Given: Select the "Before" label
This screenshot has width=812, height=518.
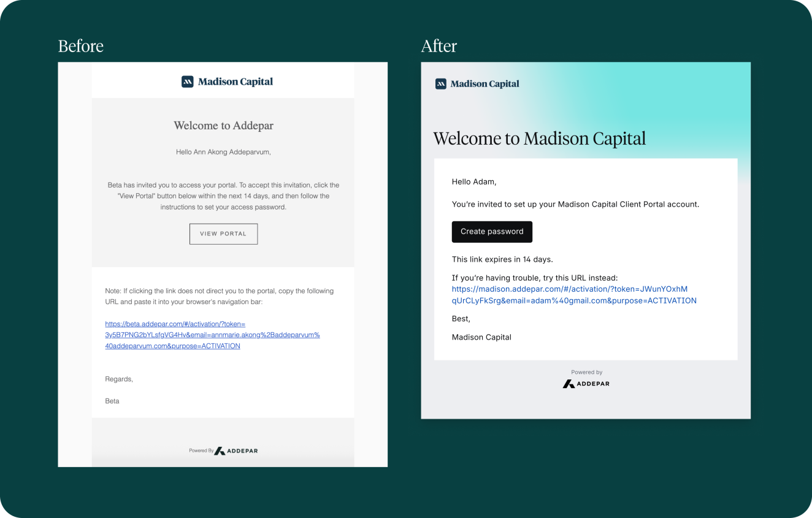Looking at the screenshot, I should 81,46.
